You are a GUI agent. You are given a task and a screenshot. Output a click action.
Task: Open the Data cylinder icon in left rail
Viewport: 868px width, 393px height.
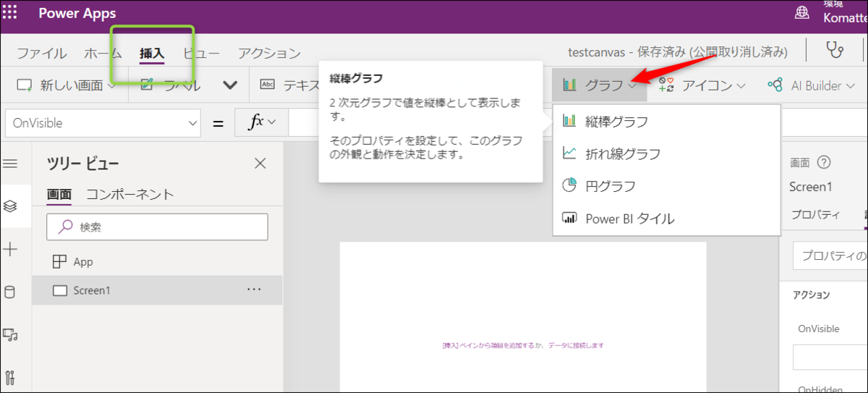10,292
